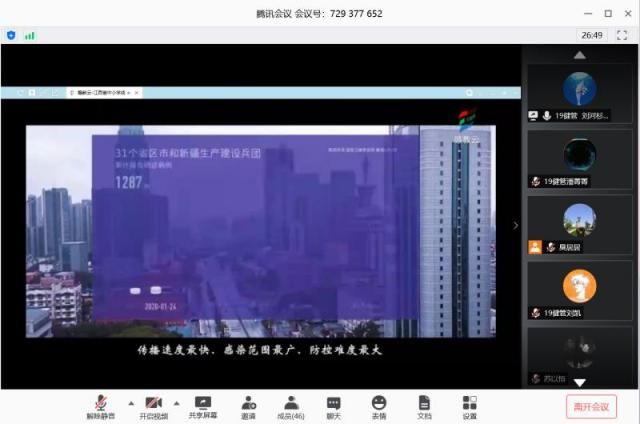Open audio options arrow beside the microphone
The width and height of the screenshot is (640, 424).
pos(123,402)
